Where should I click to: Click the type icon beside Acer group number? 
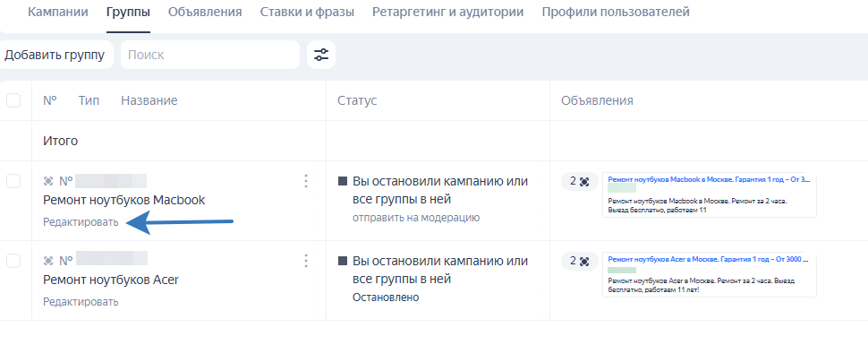(48, 261)
